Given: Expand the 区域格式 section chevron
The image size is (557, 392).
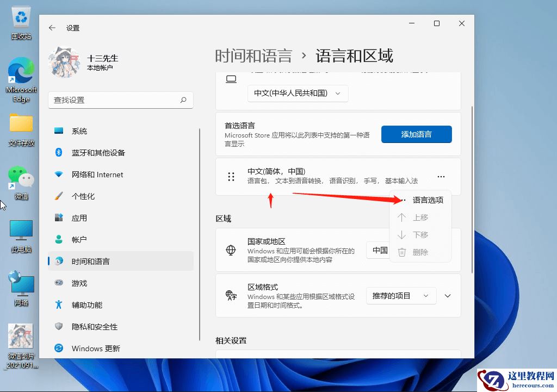Looking at the screenshot, I should click(x=447, y=295).
